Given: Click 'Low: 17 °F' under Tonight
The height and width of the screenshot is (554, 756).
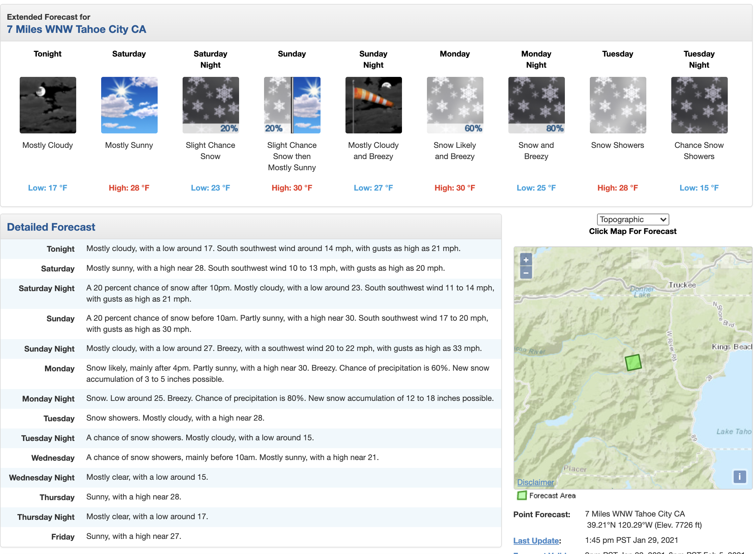Looking at the screenshot, I should point(48,188).
